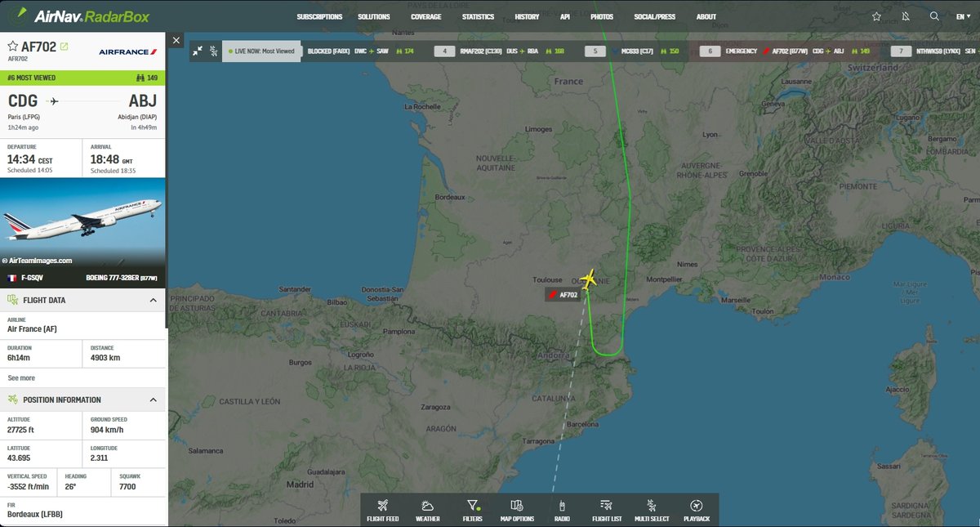Open the Boeing 777 aircraft photo
The height and width of the screenshot is (527, 980).
83,222
